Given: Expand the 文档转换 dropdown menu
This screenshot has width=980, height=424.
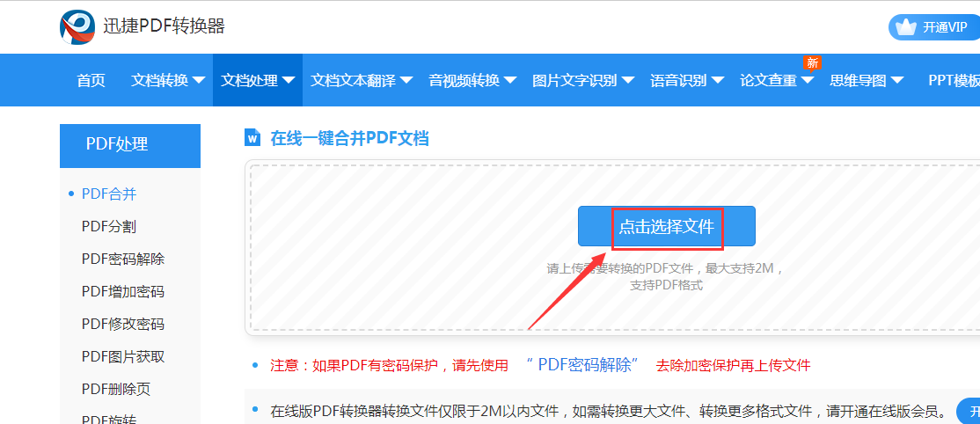Looking at the screenshot, I should pyautogui.click(x=168, y=81).
